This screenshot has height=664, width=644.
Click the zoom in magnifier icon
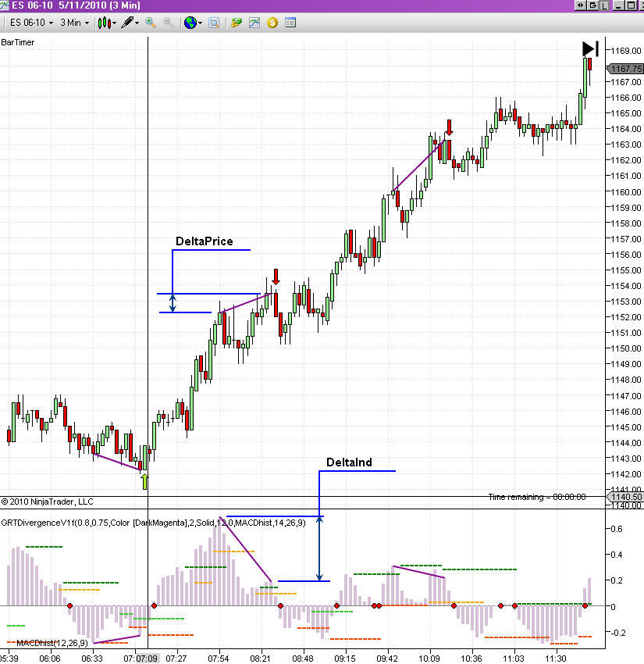click(x=151, y=23)
